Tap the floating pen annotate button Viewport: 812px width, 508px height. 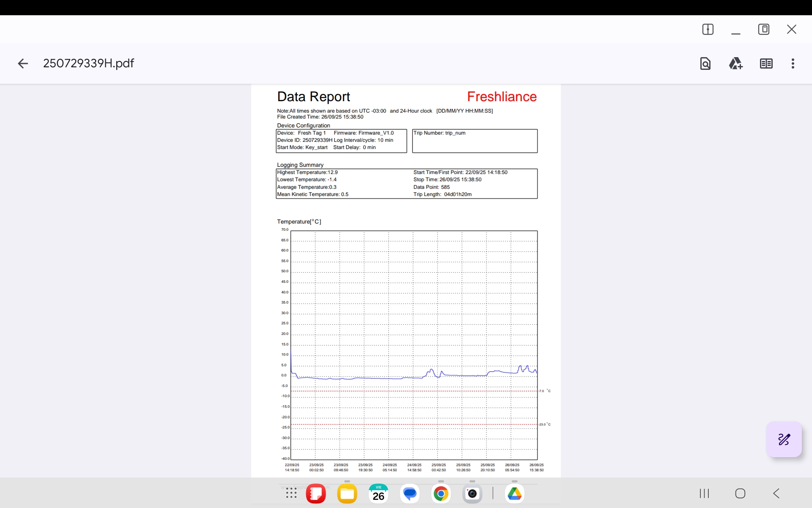tap(784, 439)
